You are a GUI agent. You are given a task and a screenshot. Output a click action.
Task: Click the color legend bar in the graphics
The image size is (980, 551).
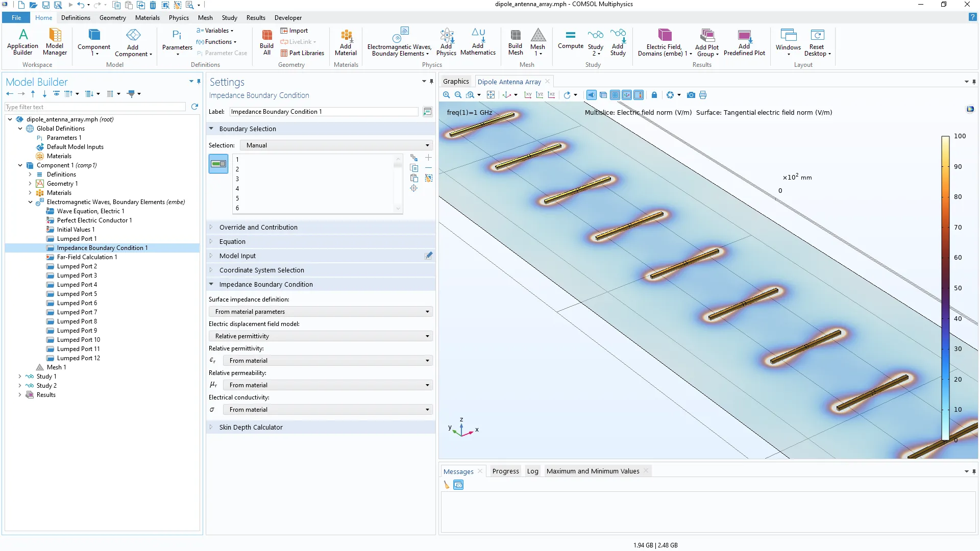tap(945, 286)
